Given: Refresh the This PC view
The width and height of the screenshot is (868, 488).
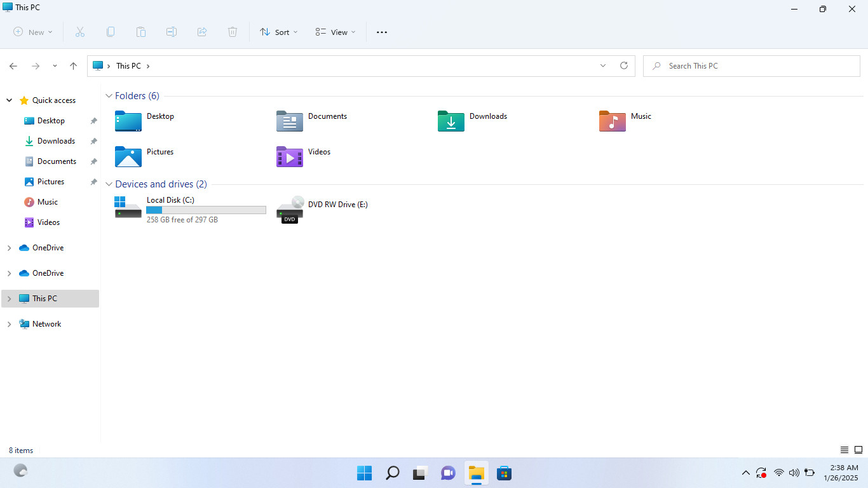Looking at the screenshot, I should click(624, 65).
